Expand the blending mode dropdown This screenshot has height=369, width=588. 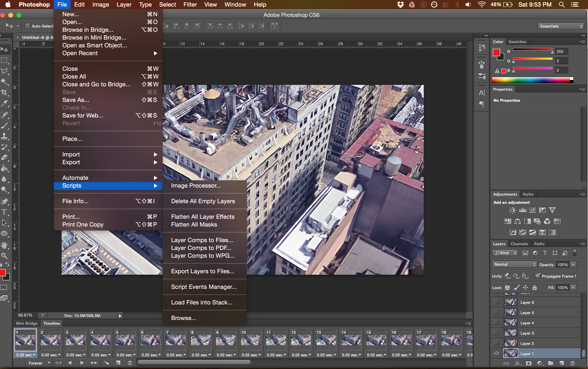513,264
